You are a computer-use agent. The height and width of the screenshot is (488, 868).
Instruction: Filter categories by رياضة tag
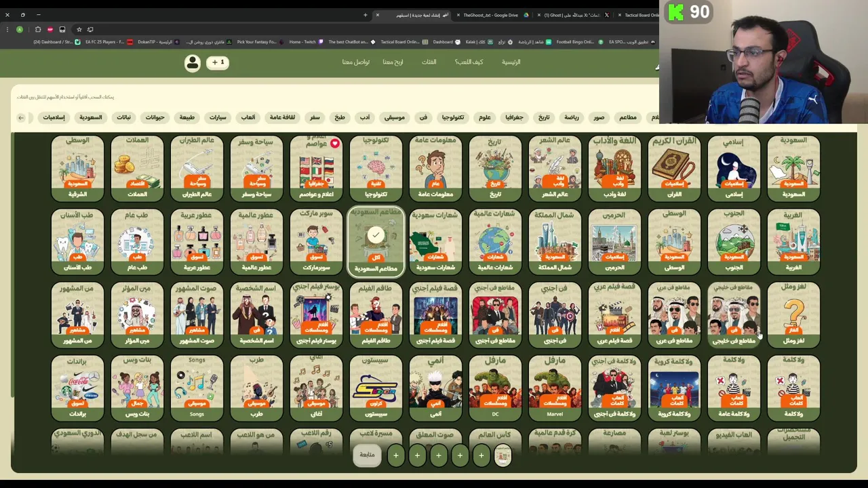coord(572,117)
